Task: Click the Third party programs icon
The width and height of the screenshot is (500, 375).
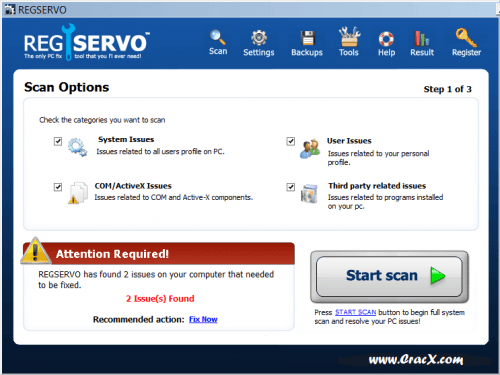Action: [309, 193]
